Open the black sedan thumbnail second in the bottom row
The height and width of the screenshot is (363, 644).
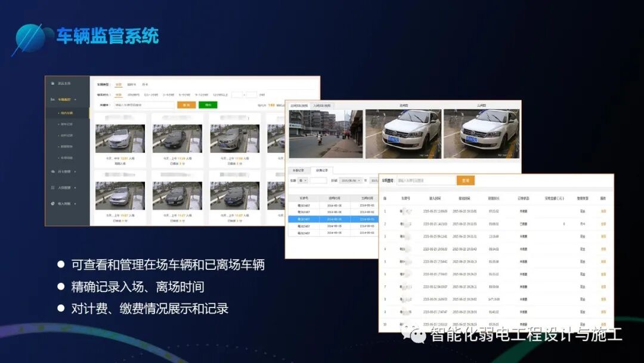[178, 196]
